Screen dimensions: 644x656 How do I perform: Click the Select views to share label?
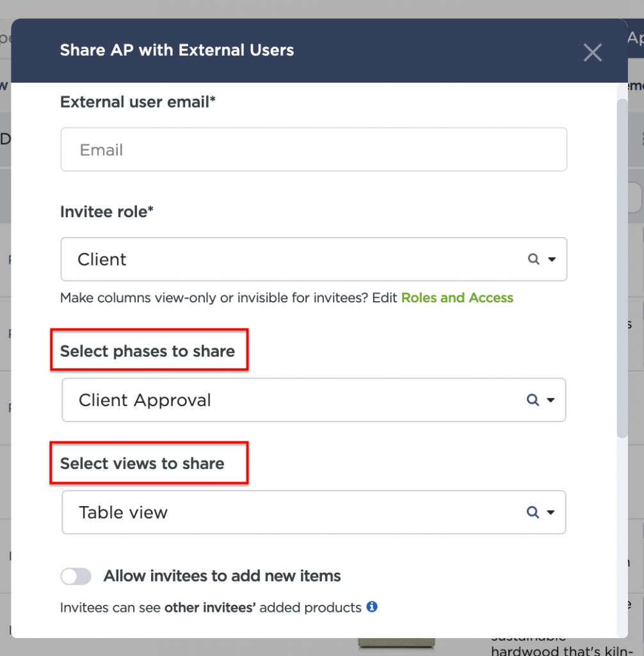pos(142,463)
